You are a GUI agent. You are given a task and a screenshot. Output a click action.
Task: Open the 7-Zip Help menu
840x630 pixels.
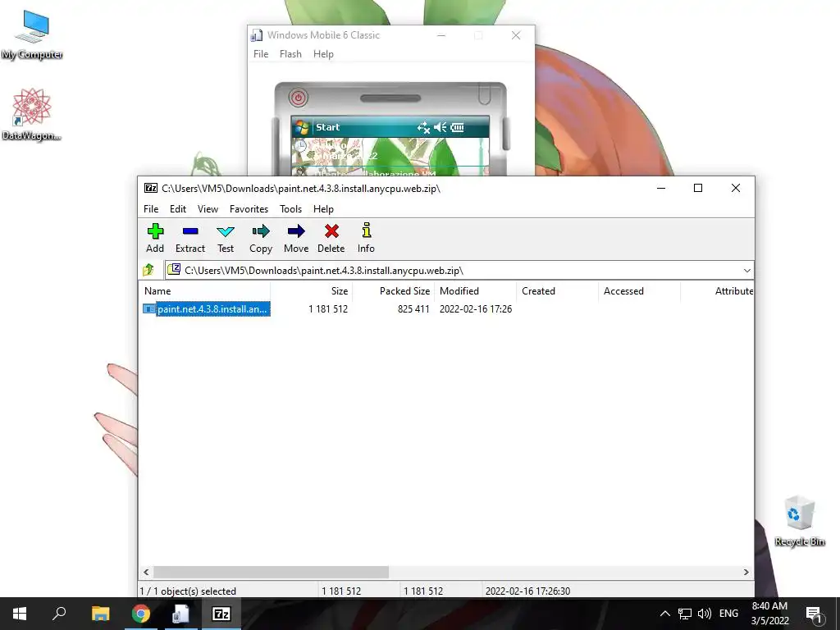click(x=323, y=209)
